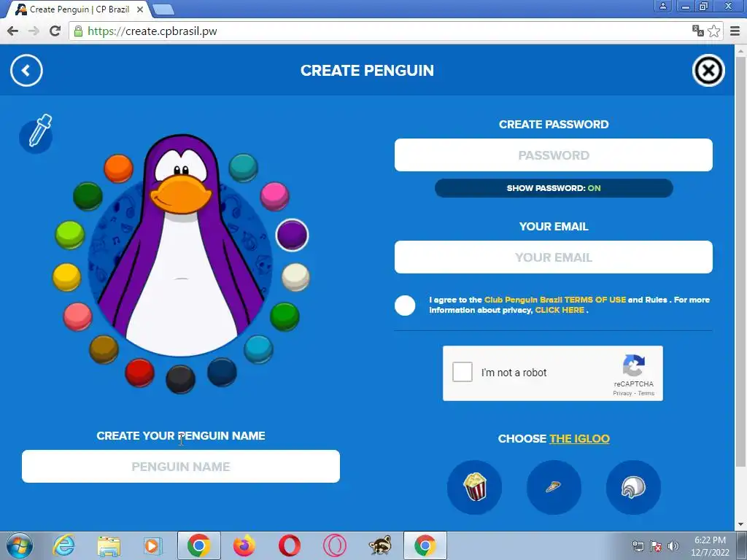Click the eyedropper color picker icon
Screen dimensions: 747x560
click(x=36, y=134)
